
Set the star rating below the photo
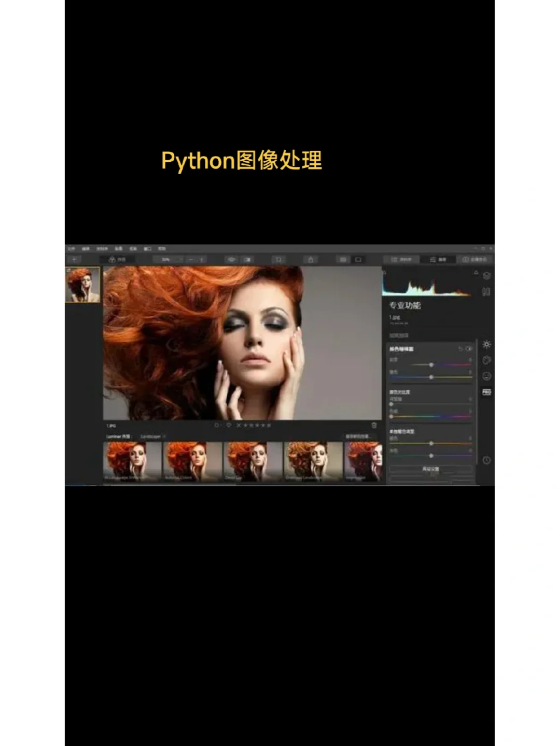pyautogui.click(x=258, y=425)
